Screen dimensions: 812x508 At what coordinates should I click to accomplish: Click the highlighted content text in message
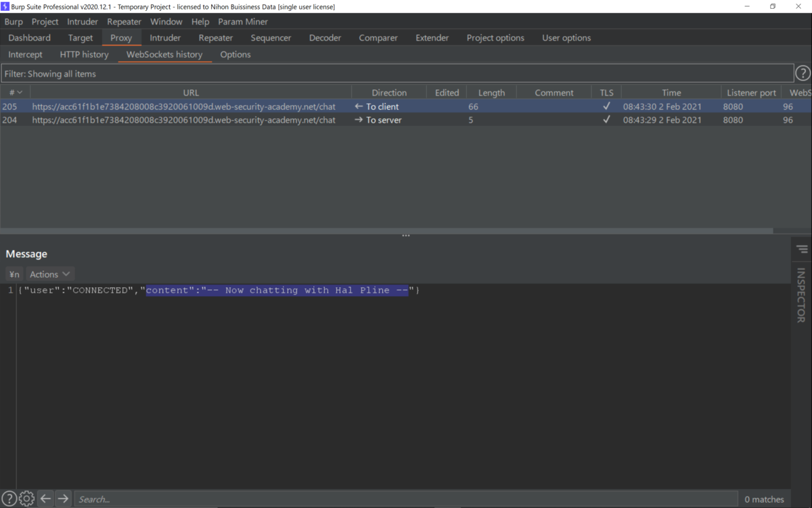277,290
